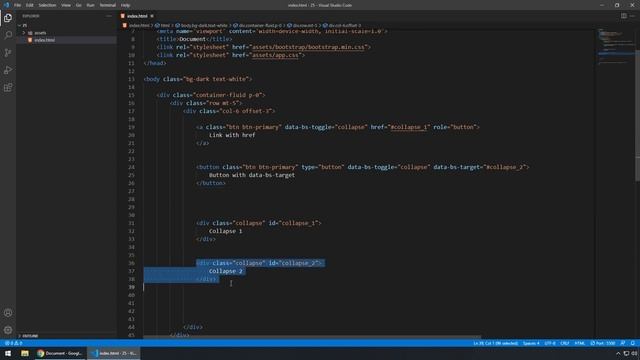The width and height of the screenshot is (640, 360).
Task: Click line number 31 in the gutter
Action: (x=131, y=223)
